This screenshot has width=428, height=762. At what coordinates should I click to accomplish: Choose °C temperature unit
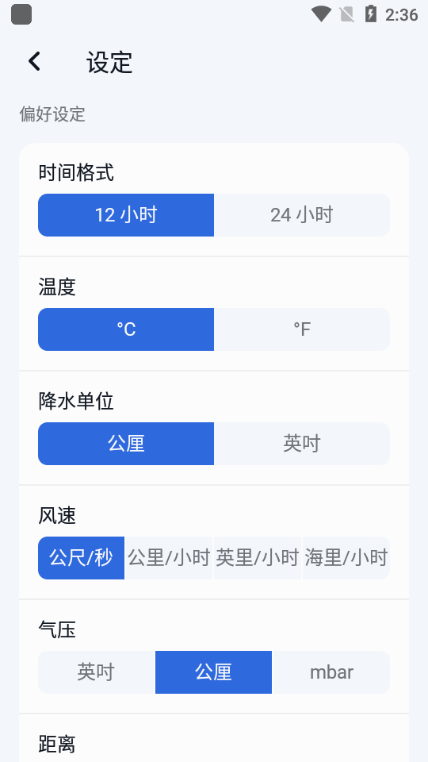126,329
